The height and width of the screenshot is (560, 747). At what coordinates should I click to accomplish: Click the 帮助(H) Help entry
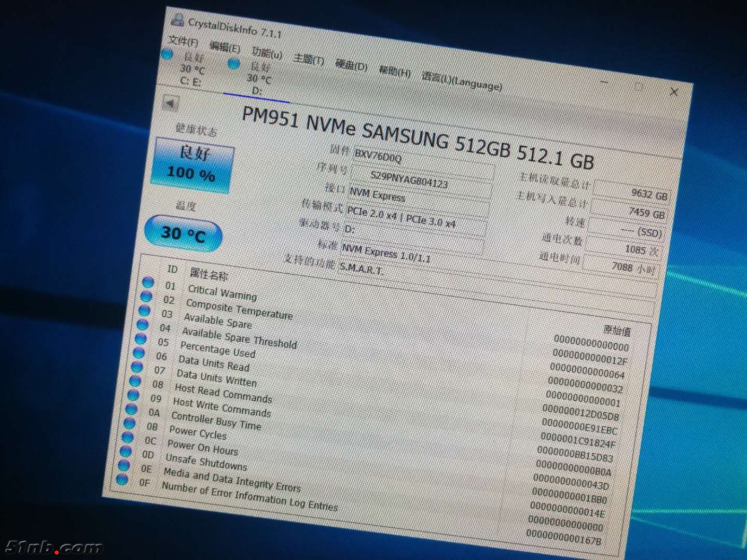click(396, 71)
